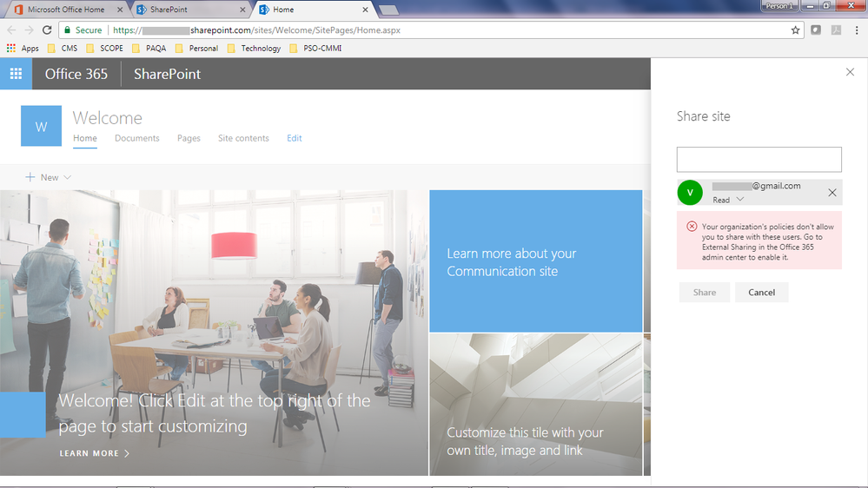
Task: Open the Office 365 app launcher waffle
Action: 16,74
